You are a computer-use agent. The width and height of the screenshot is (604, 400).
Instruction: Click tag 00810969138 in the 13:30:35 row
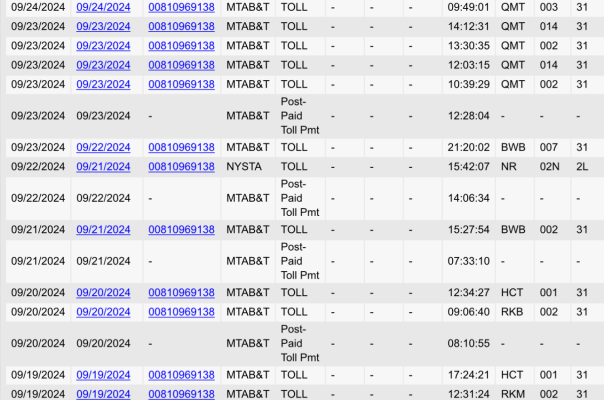tap(181, 46)
